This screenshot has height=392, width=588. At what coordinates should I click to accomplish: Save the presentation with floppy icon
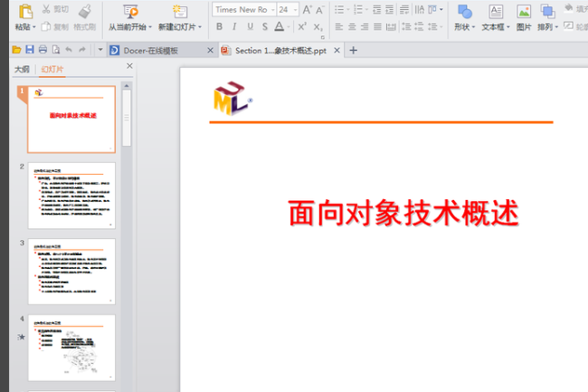click(30, 50)
